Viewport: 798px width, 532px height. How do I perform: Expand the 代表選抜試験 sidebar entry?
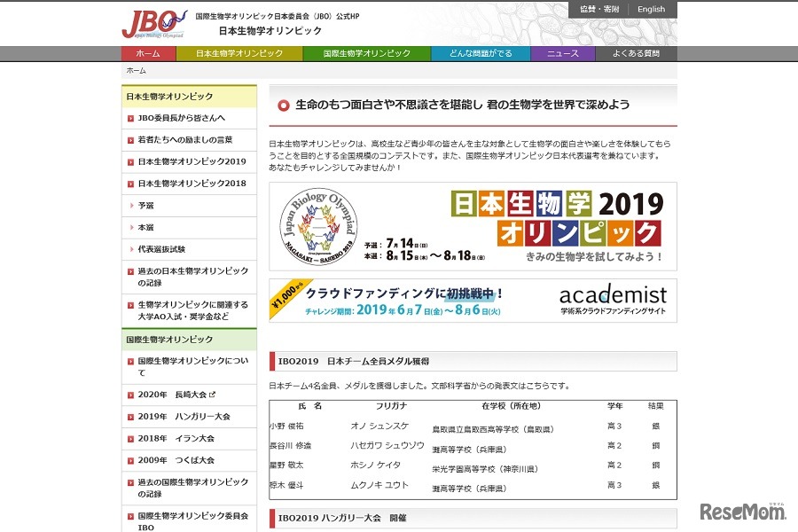162,248
